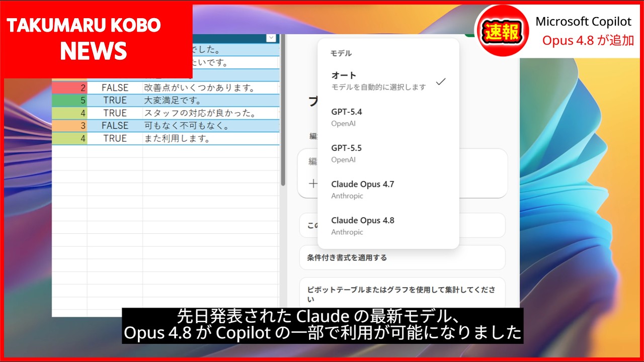Viewport: 644px width, 362px height.
Task: Choose GPT-5.4 from the model menu
Action: coord(388,117)
